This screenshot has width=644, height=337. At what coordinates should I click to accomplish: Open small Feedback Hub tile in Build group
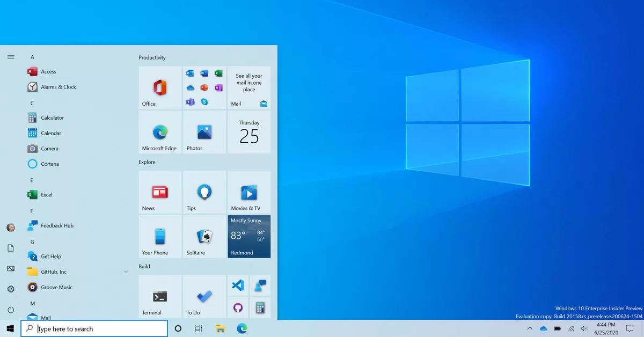(x=260, y=286)
